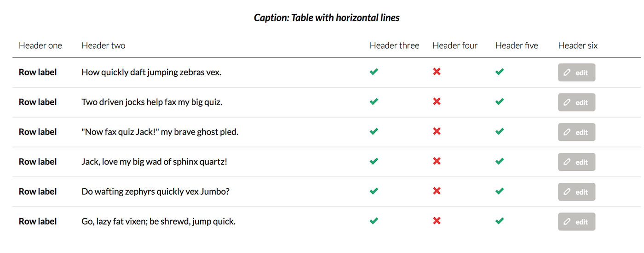Image resolution: width=644 pixels, height=253 pixels.
Task: Click the edit button for the zebras row
Action: (577, 73)
